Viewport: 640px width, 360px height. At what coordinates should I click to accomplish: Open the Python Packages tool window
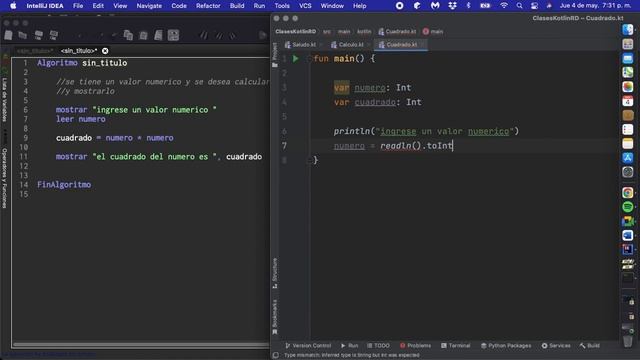506,345
